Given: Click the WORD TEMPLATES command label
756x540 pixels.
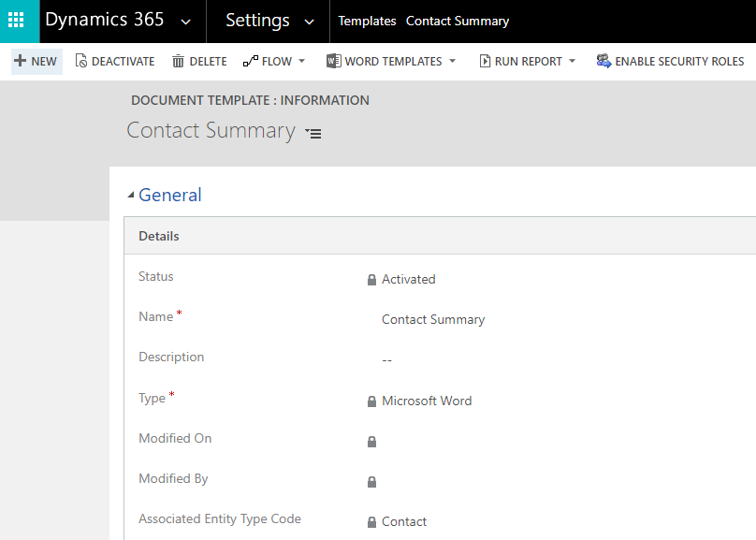Looking at the screenshot, I should coord(393,62).
